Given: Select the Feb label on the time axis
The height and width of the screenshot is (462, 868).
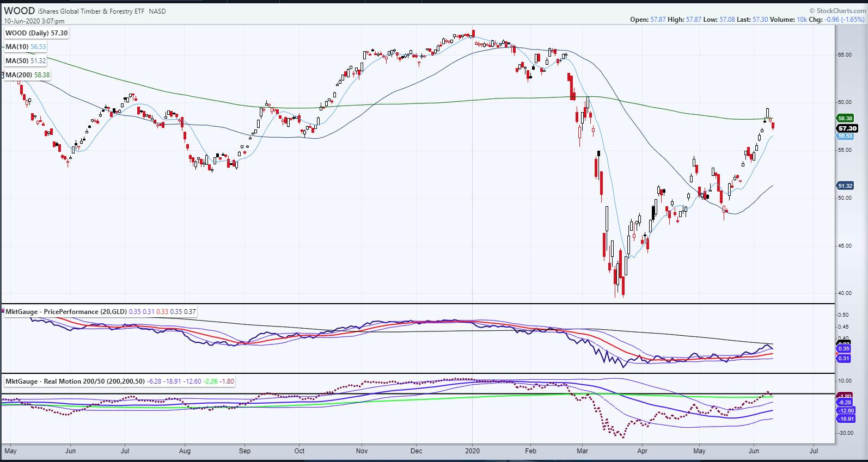Looking at the screenshot, I should pos(530,451).
